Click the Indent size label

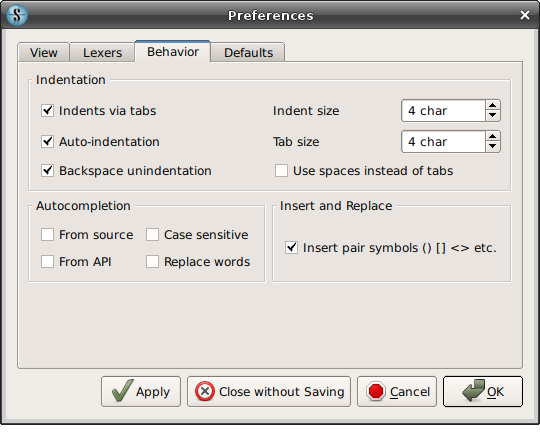306,111
